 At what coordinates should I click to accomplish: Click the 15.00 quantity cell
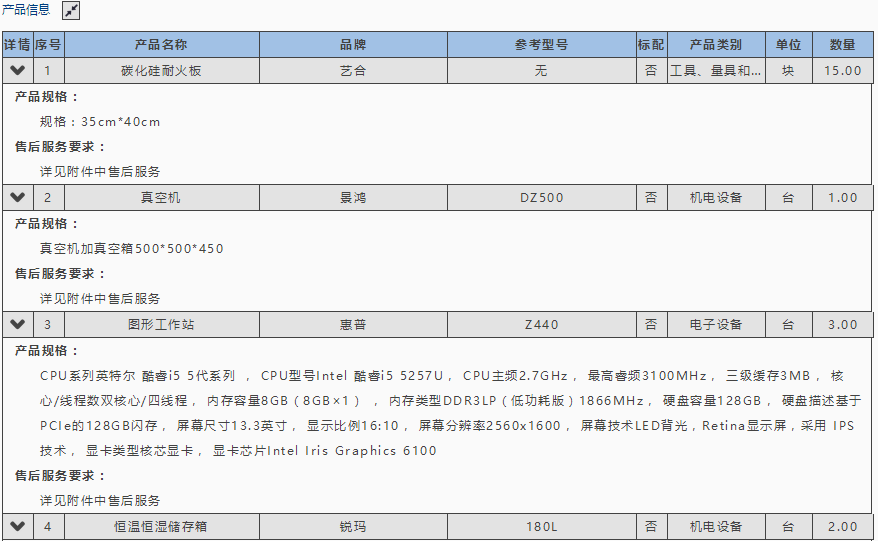842,71
